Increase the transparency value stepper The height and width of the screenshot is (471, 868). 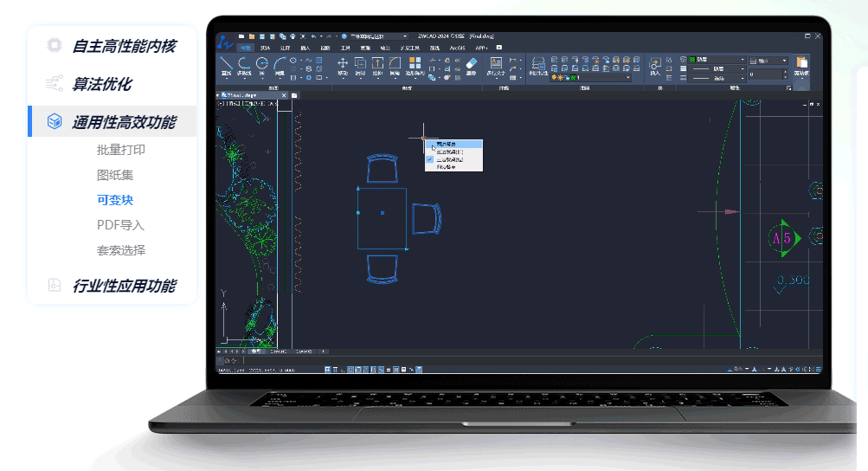pos(785,71)
